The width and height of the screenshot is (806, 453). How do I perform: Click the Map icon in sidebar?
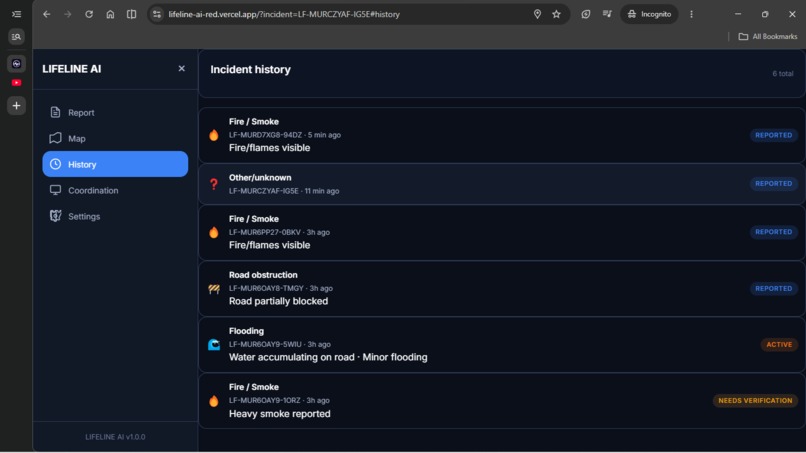click(x=56, y=138)
